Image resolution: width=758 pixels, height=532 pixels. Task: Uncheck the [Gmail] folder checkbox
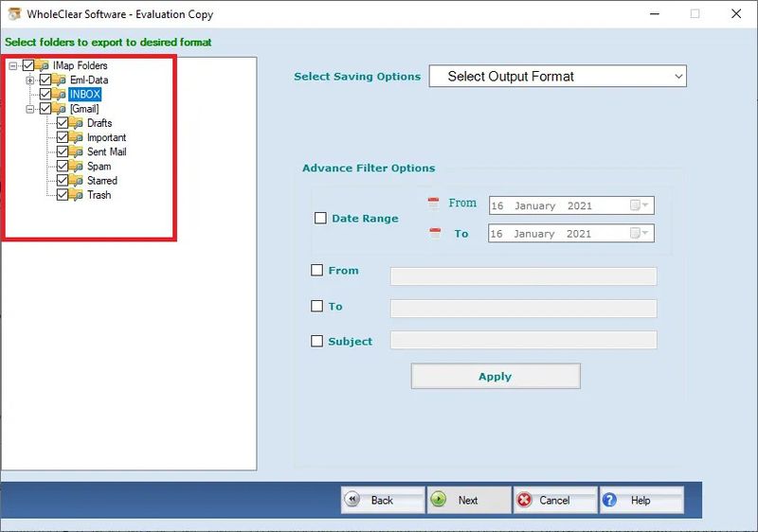(x=45, y=109)
